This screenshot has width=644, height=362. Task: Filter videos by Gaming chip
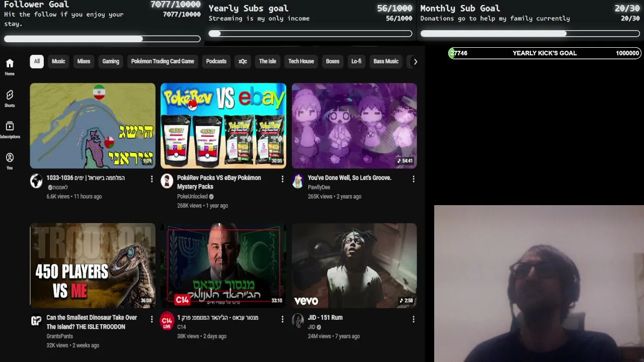coord(111,61)
